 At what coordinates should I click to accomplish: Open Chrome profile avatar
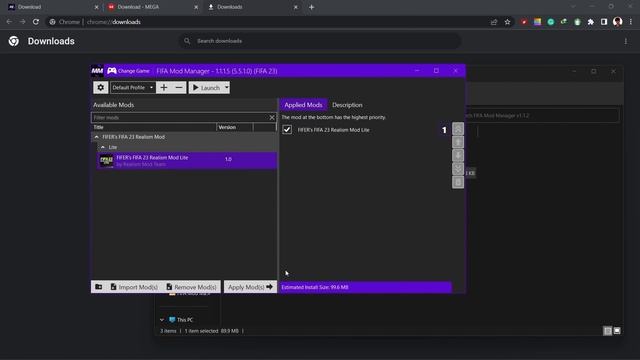click(618, 22)
